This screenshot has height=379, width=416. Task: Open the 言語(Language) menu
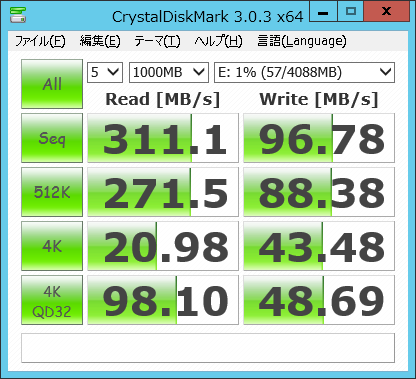pos(302,41)
